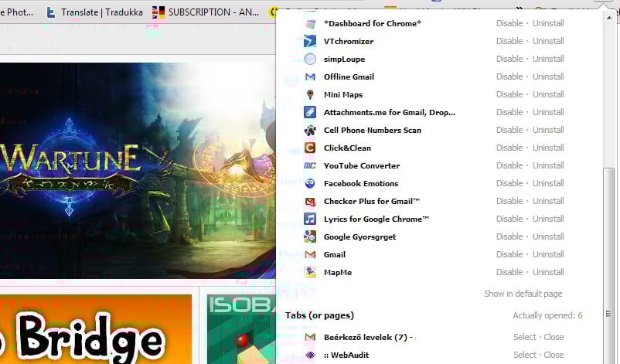This screenshot has height=364, width=620.
Task: Click the YouTube Converter MC icon
Action: pyautogui.click(x=310, y=165)
